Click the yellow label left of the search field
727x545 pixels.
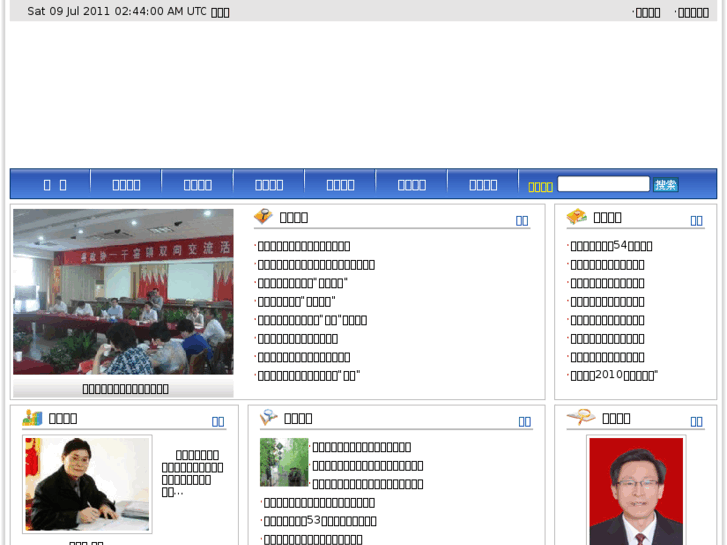(540, 187)
